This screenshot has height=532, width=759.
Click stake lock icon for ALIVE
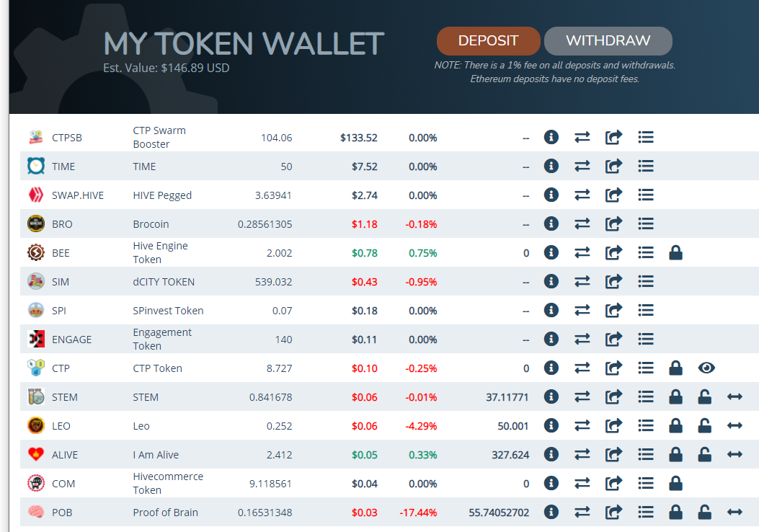pyautogui.click(x=675, y=455)
